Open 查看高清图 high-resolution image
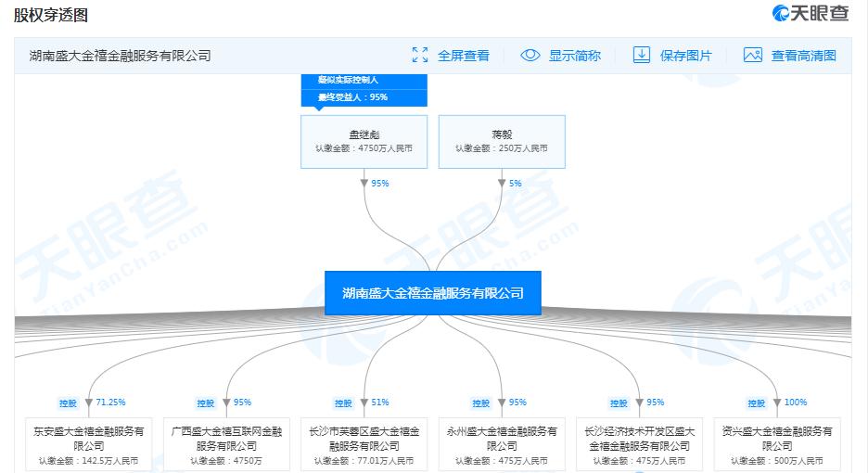This screenshot has height=473, width=868. [x=803, y=56]
